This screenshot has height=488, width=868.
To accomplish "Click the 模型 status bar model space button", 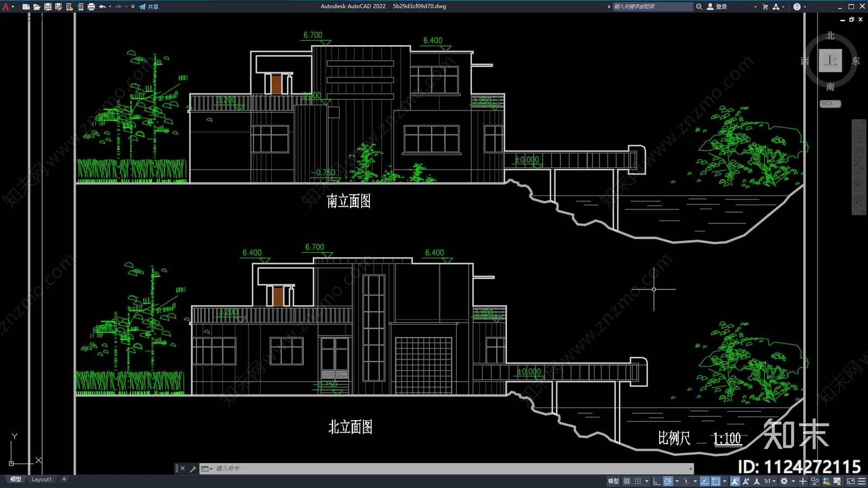I will [x=613, y=481].
